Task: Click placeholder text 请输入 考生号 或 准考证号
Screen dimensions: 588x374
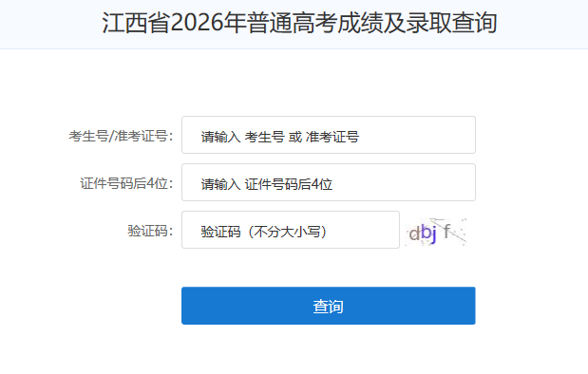Action: pos(279,137)
